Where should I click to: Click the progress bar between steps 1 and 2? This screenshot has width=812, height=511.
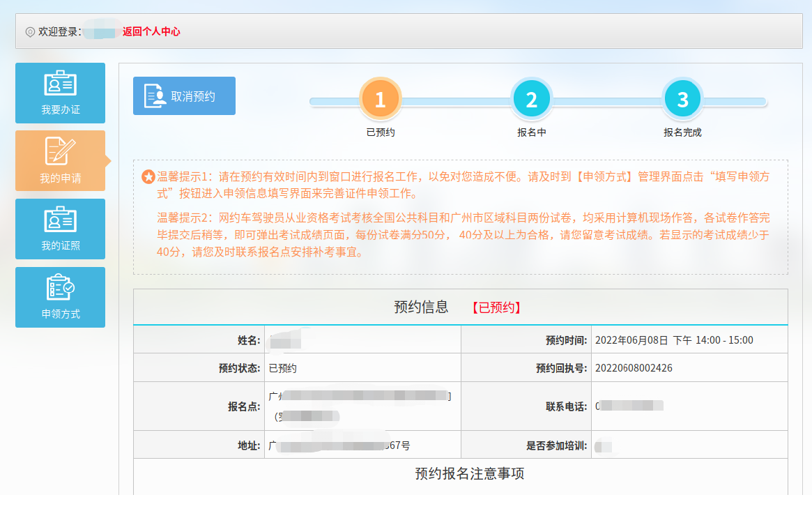pos(456,102)
